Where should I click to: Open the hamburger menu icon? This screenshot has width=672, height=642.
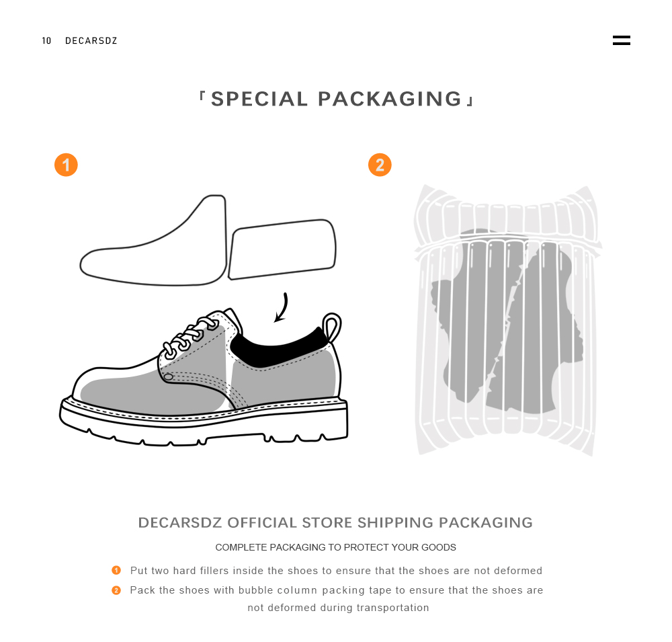(x=621, y=40)
